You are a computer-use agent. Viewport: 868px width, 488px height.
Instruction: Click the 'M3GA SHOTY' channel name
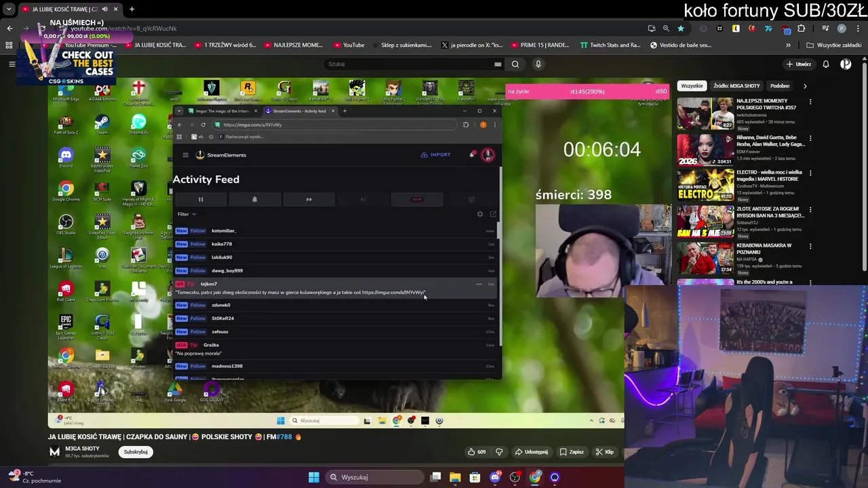pos(83,449)
